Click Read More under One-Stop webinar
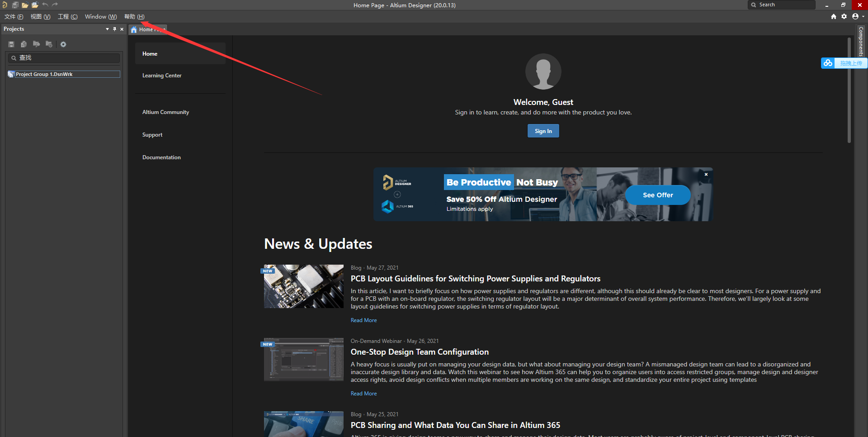 (x=363, y=394)
